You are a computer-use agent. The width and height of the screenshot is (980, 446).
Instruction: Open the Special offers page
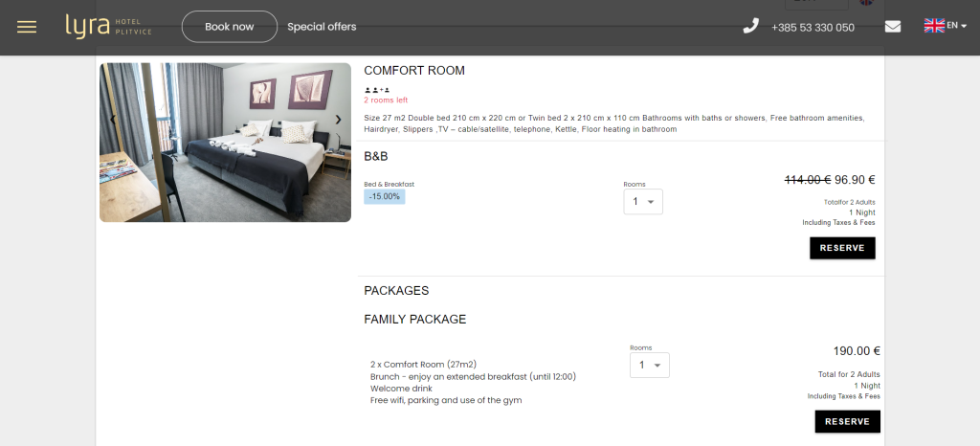point(322,27)
